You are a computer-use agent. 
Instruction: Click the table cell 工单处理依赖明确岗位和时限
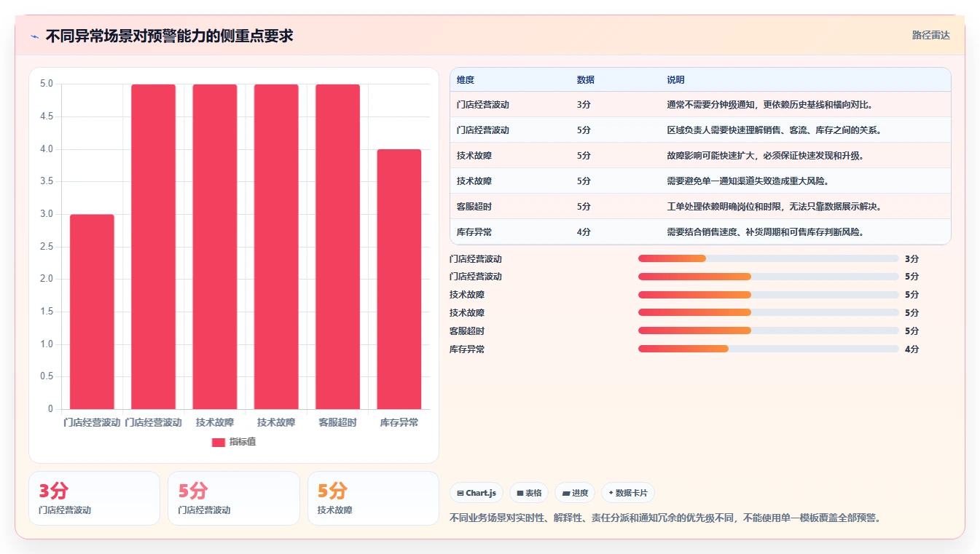click(775, 207)
